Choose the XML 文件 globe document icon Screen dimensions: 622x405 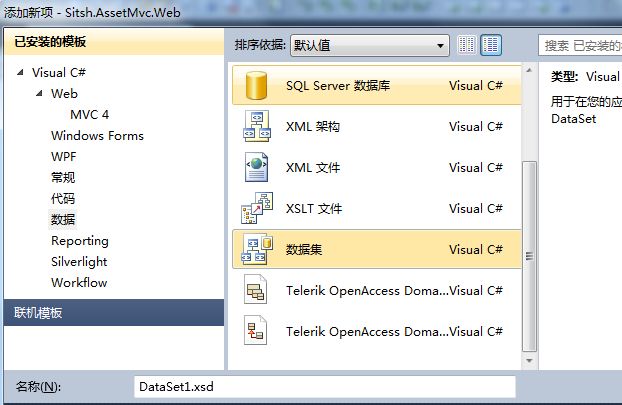click(256, 167)
